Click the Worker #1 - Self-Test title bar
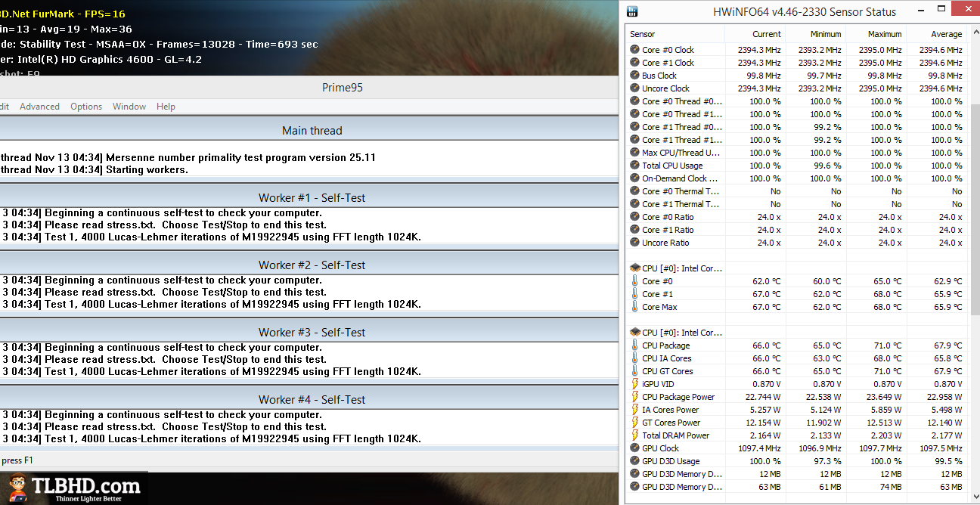Viewport: 980px width, 505px height. pos(309,197)
